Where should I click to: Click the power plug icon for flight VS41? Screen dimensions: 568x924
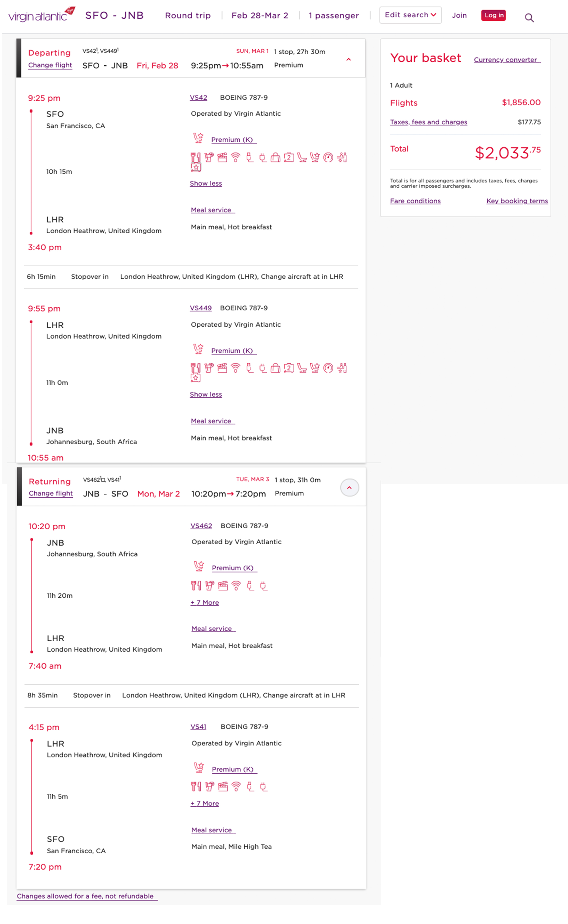[264, 787]
